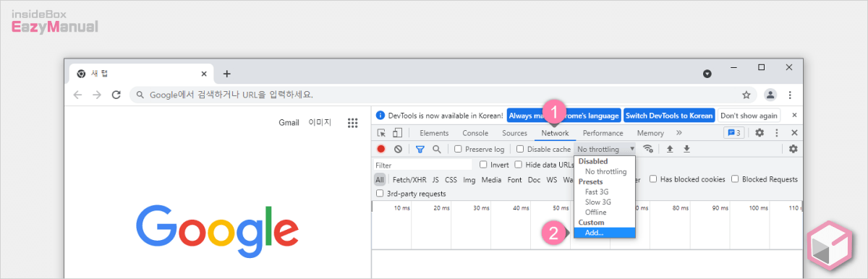The image size is (868, 279).
Task: Check Has blocked cookies checkbox
Action: pos(653,179)
